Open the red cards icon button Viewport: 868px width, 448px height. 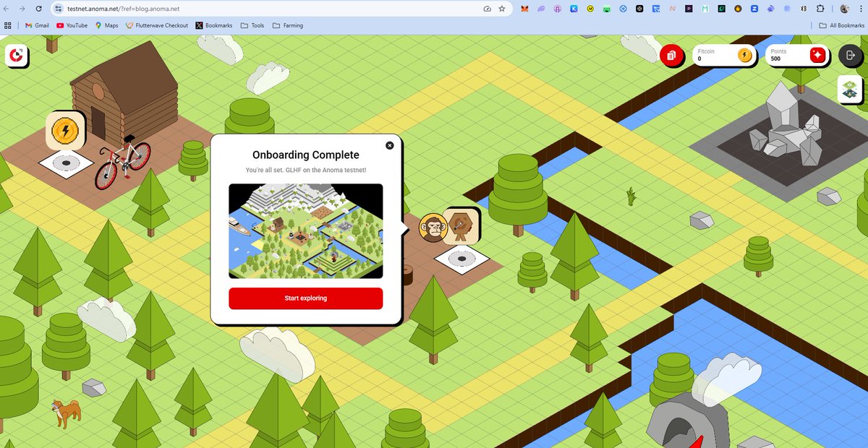671,56
